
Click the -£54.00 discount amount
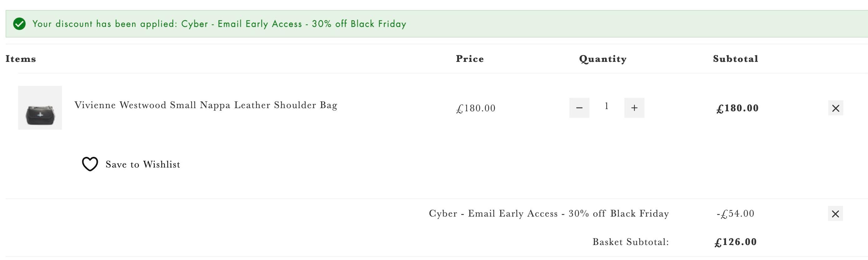pos(735,213)
